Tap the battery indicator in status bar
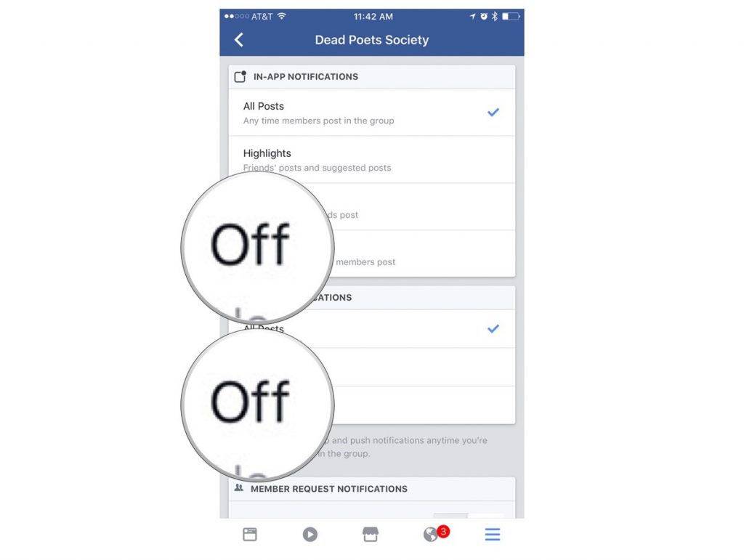 click(511, 17)
